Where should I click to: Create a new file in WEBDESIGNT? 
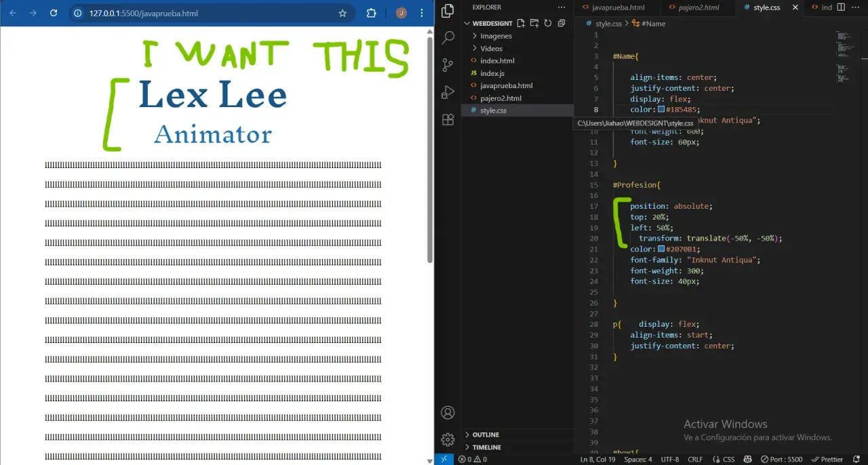tap(521, 23)
